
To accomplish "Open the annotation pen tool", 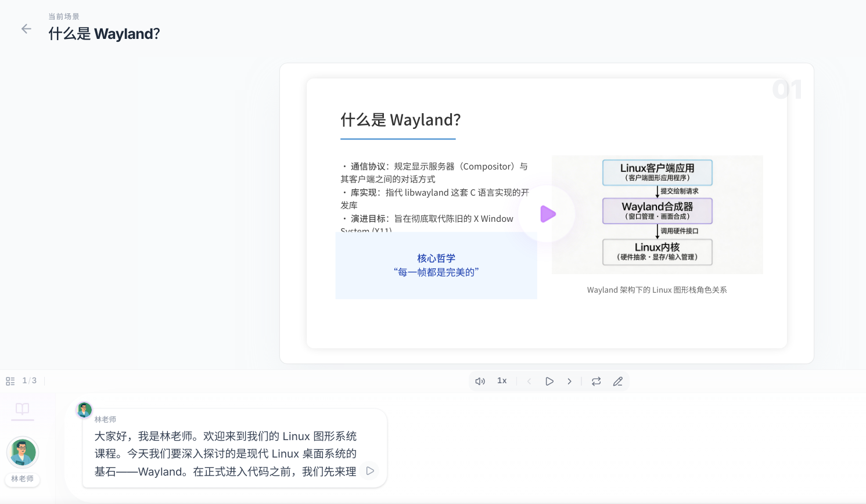I will coord(618,381).
